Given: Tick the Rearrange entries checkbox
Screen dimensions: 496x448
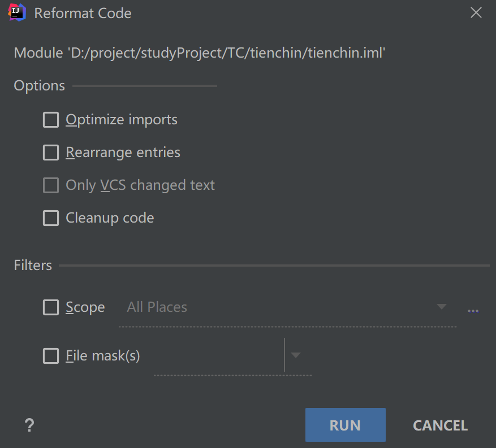Looking at the screenshot, I should pyautogui.click(x=51, y=153).
